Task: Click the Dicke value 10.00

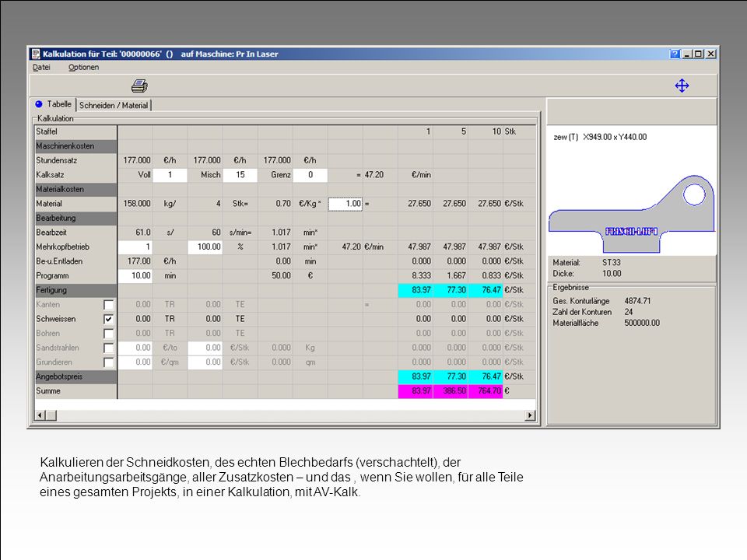Action: tap(612, 274)
